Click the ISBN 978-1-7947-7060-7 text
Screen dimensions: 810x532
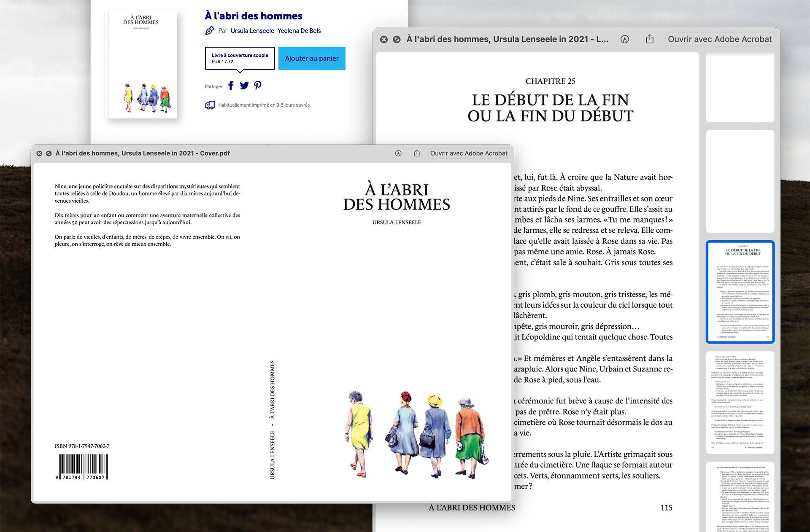point(82,446)
